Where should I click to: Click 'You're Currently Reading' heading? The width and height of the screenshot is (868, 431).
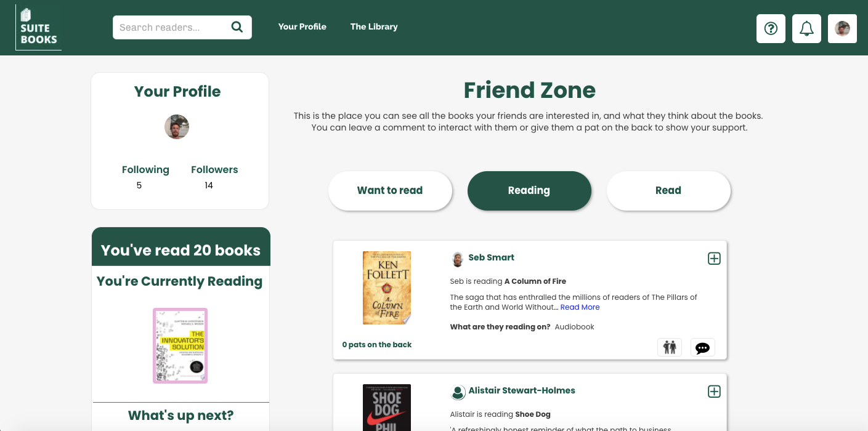pos(180,281)
